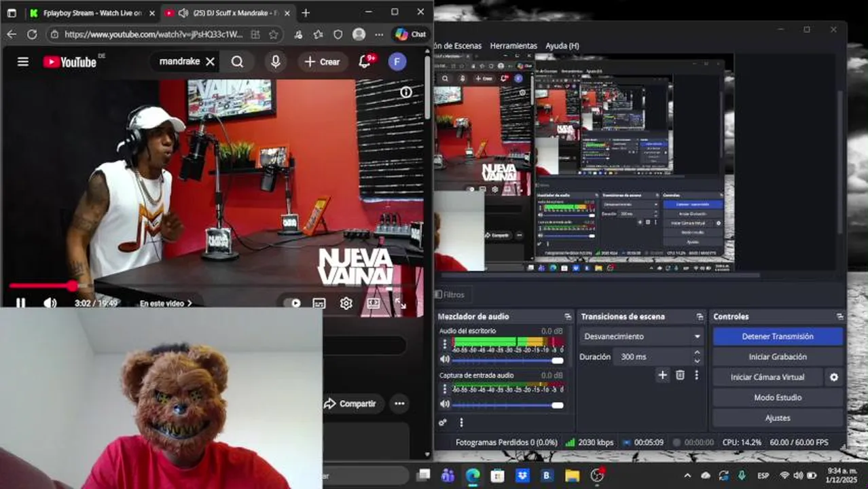Open OBS Ajustes settings

[x=778, y=418]
